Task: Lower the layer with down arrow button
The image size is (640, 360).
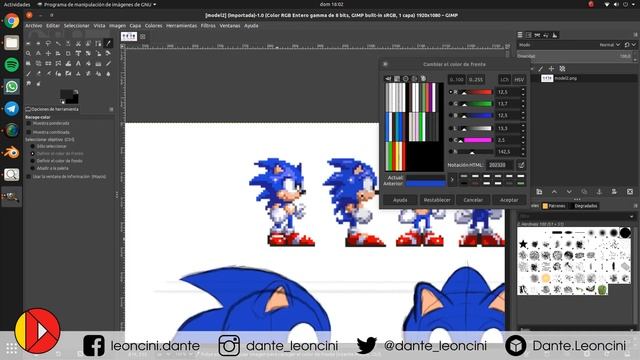Action: coord(569,191)
